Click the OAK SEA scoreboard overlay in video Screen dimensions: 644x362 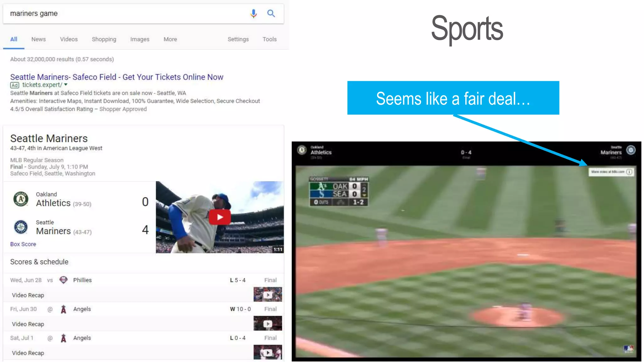point(339,191)
